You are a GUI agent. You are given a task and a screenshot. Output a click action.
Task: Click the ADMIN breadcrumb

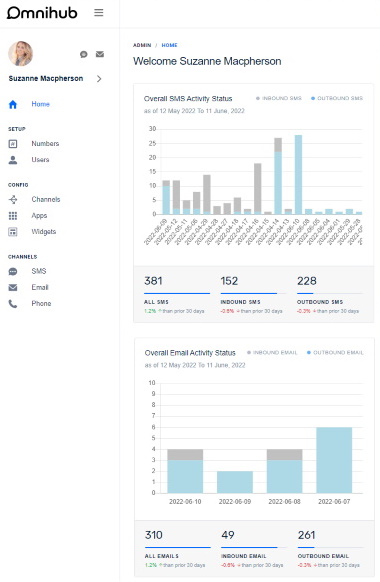coord(142,45)
